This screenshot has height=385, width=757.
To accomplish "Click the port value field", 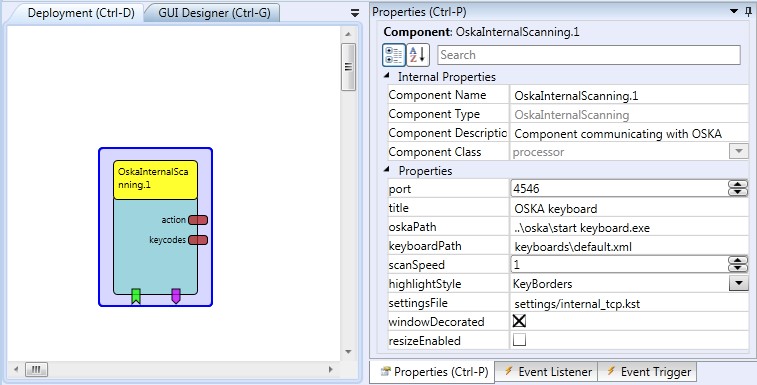I will 619,188.
